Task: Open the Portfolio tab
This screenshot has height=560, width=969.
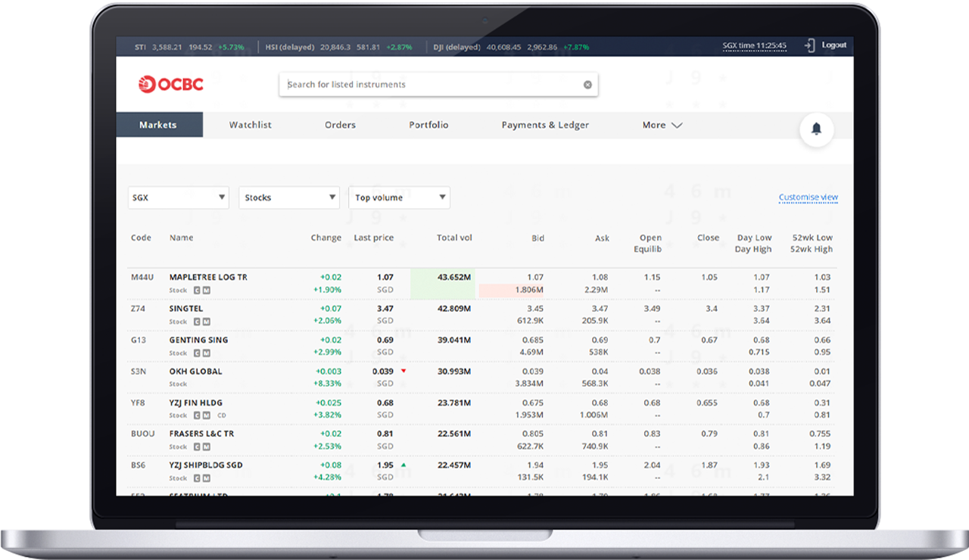Action: (428, 125)
